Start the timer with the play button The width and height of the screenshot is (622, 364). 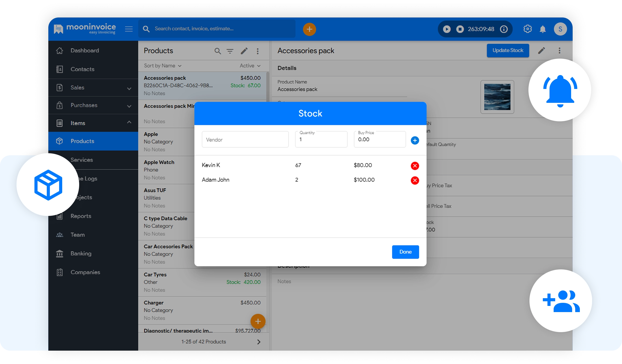(x=447, y=29)
